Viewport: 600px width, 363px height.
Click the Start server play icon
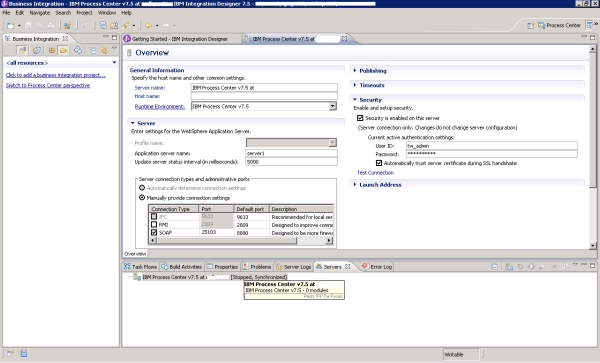tap(531, 267)
